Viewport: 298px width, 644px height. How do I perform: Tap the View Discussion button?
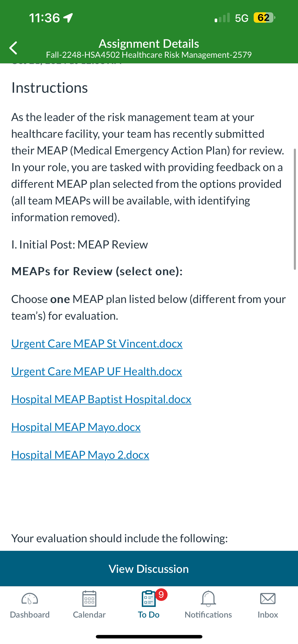coord(149,568)
